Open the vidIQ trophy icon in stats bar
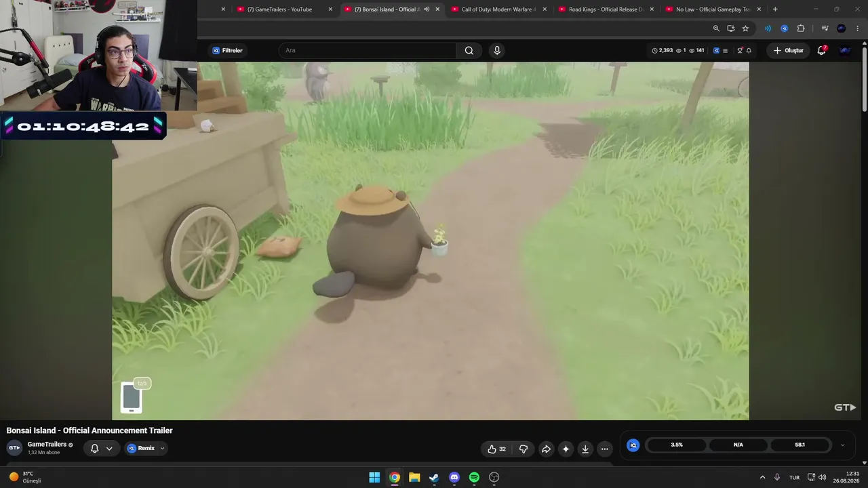The image size is (868, 488). point(740,50)
